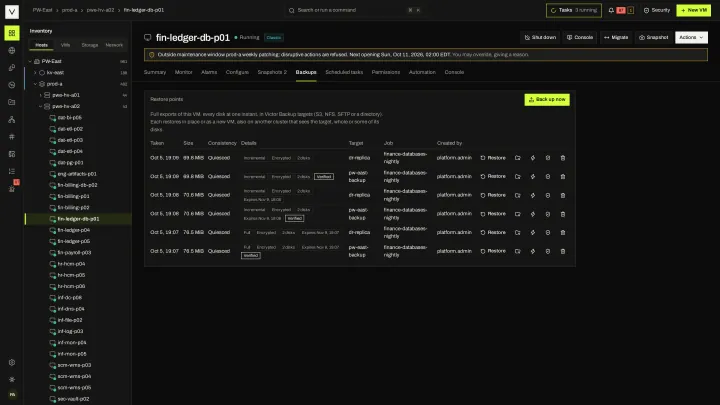Delete 19:09 pw-east-backup verified restore point

(562, 177)
